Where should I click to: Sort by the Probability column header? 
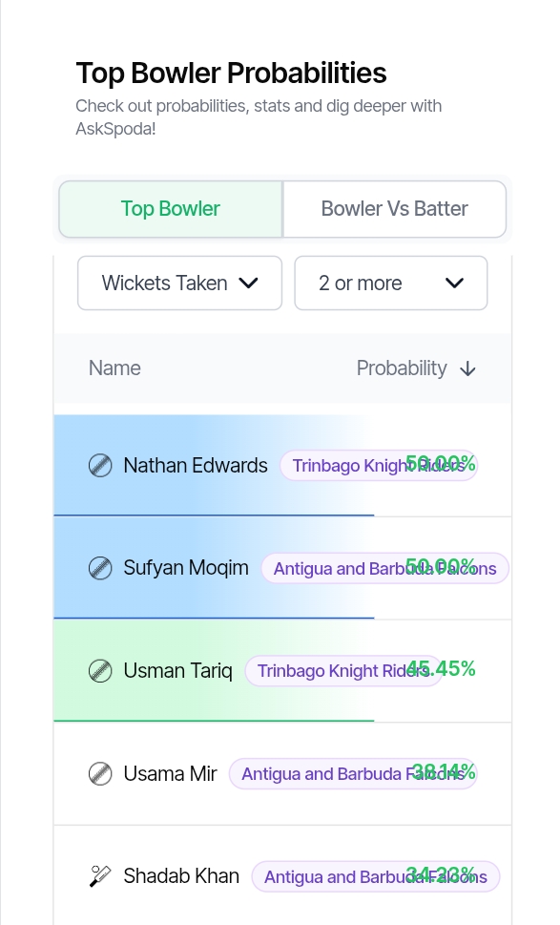(x=416, y=368)
